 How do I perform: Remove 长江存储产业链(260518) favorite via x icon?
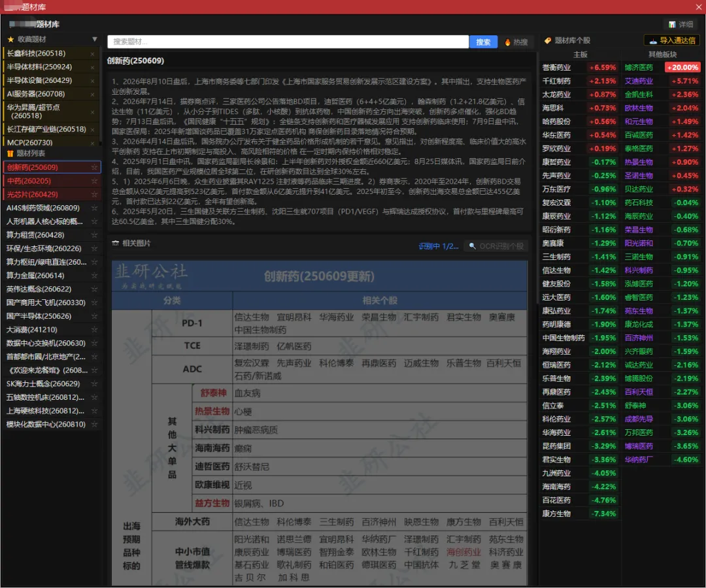click(92, 129)
